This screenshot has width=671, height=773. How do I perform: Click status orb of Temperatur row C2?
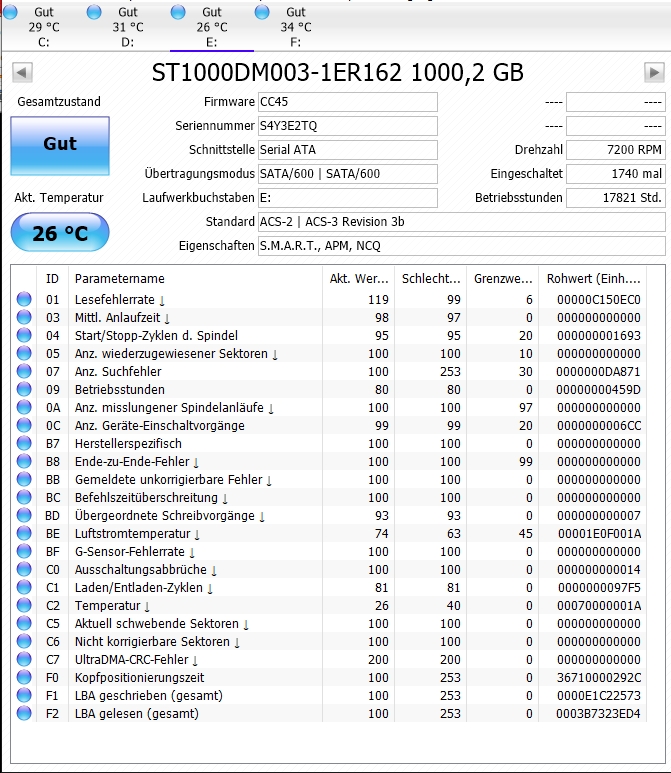tap(24, 605)
